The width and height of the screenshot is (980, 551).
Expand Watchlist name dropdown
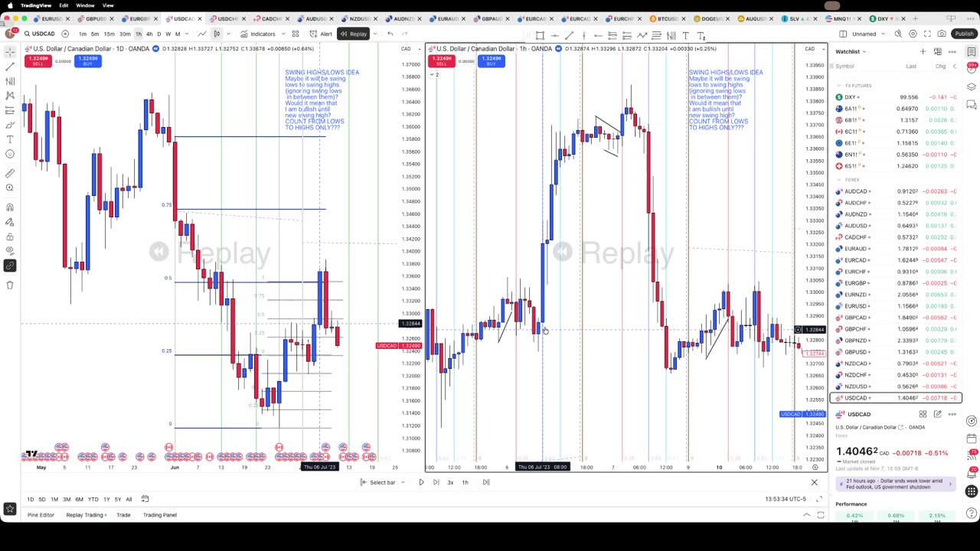[851, 51]
